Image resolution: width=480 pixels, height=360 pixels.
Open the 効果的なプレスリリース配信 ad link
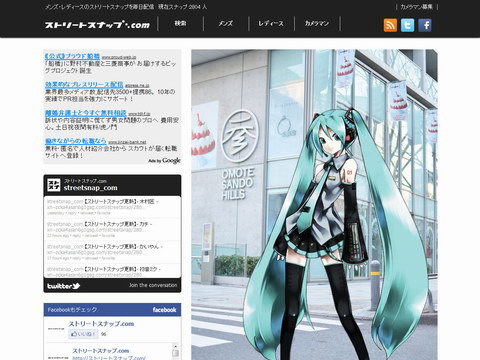click(84, 84)
